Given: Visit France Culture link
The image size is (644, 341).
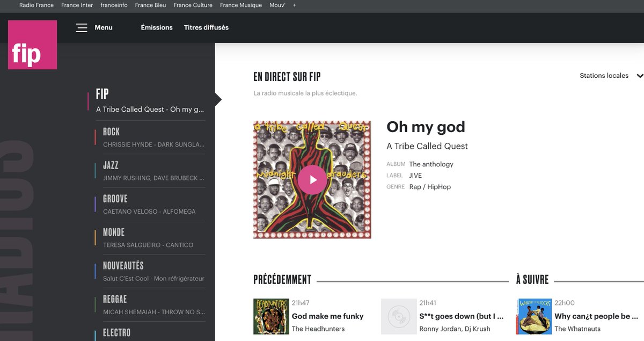Looking at the screenshot, I should click(x=193, y=5).
